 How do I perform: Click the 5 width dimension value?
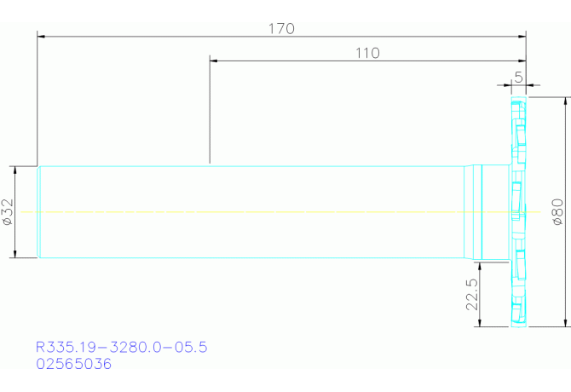coord(518,78)
